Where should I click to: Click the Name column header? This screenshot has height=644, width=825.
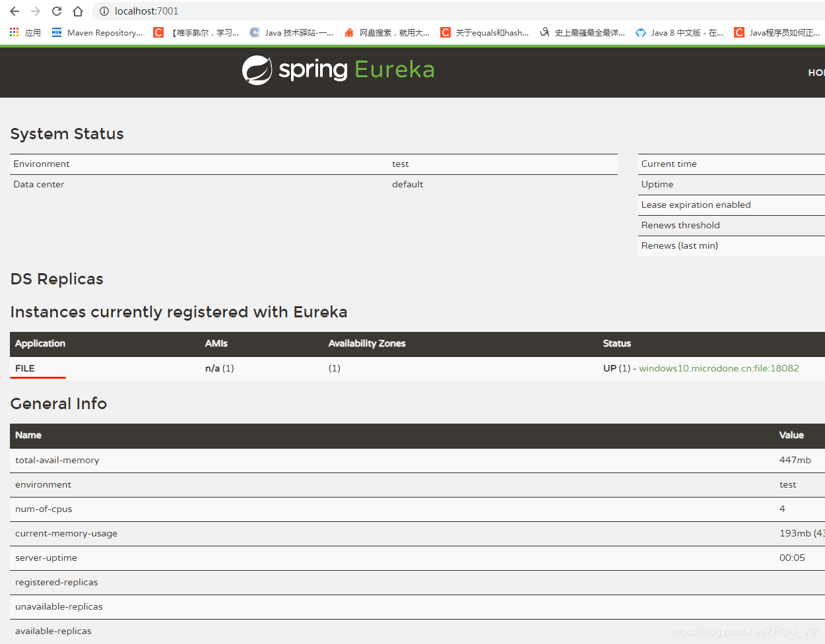(28, 435)
